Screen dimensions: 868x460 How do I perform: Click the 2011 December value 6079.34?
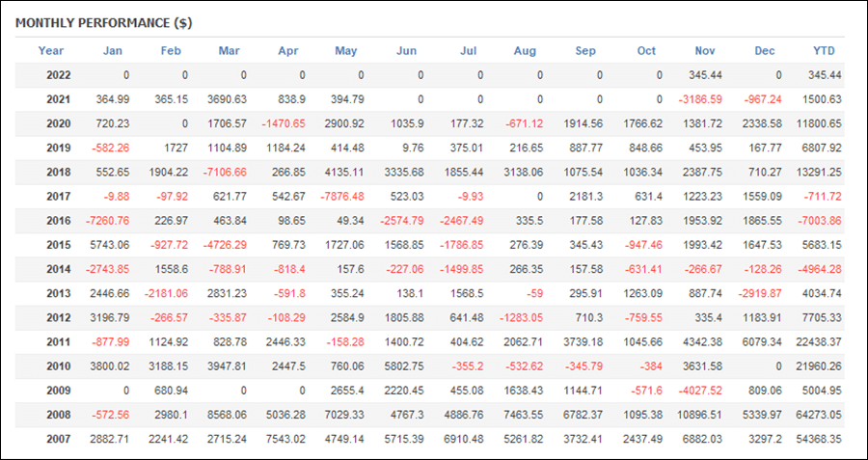coord(763,342)
